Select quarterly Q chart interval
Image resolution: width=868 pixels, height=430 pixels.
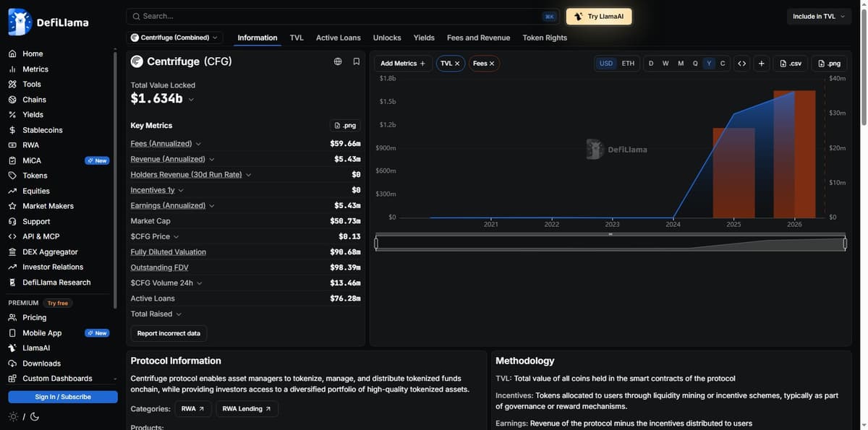pos(695,64)
